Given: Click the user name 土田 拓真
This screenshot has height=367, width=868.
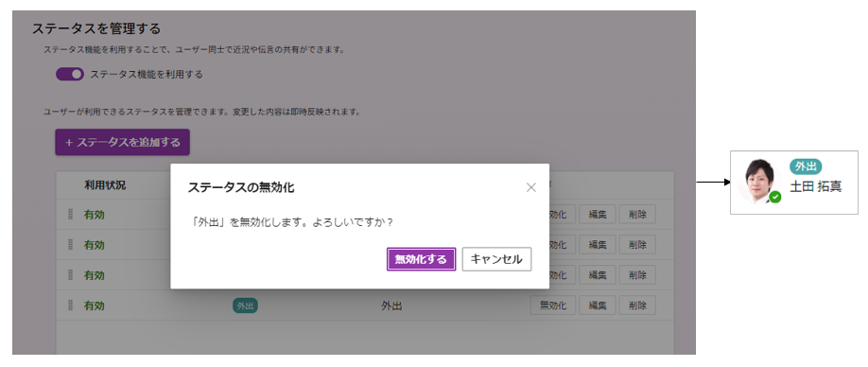Looking at the screenshot, I should coord(815,186).
